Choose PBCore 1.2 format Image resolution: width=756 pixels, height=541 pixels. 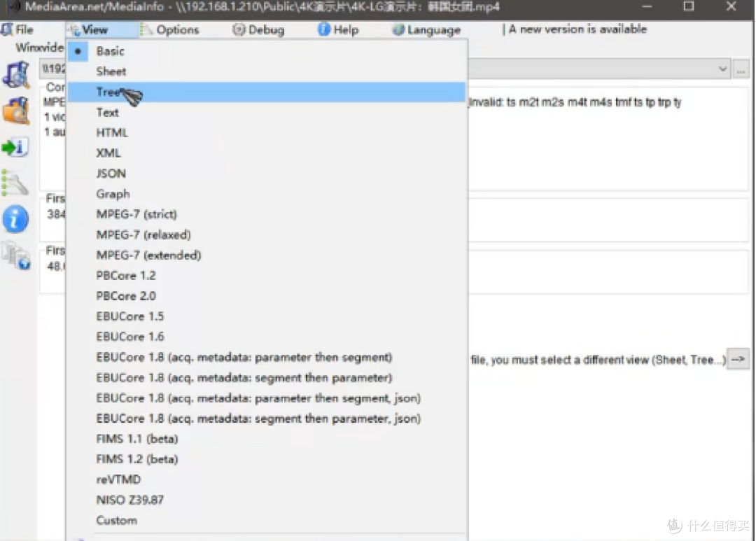[266, 275]
